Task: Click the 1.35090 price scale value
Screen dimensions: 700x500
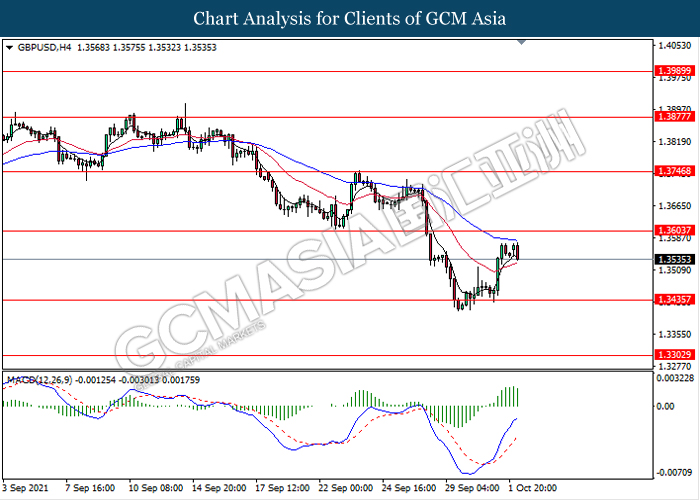Action: click(x=675, y=270)
